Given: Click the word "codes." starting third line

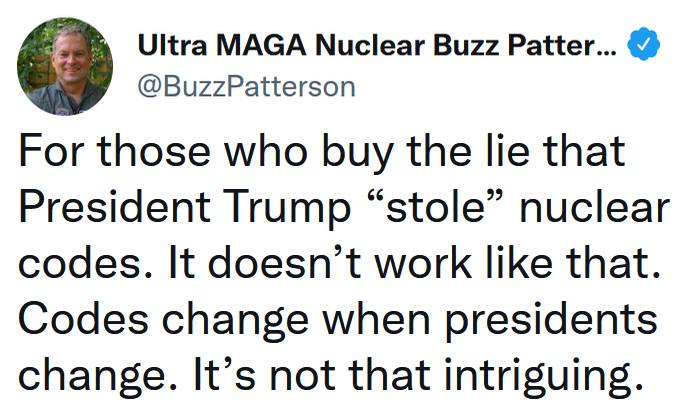Looking at the screenshot, I should tap(85, 265).
